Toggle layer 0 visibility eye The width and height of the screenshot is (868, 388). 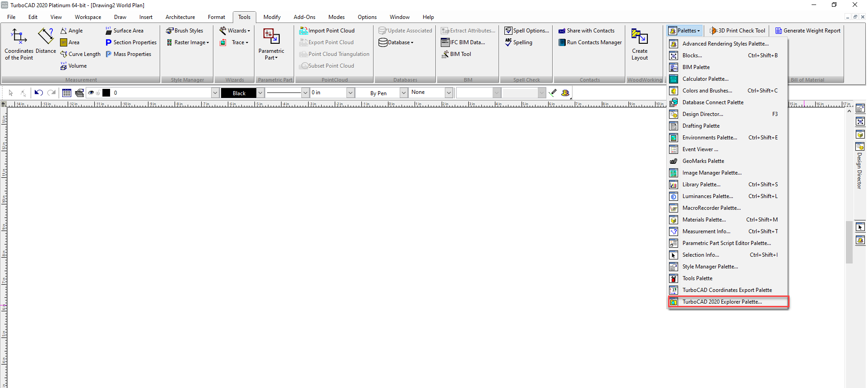[x=91, y=93]
